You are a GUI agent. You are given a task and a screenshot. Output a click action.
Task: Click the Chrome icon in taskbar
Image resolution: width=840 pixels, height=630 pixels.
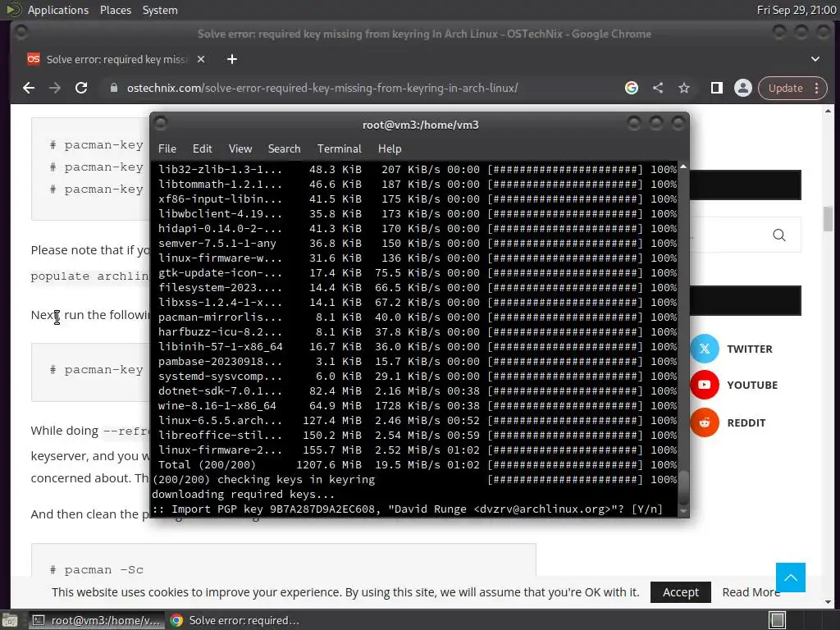point(176,620)
